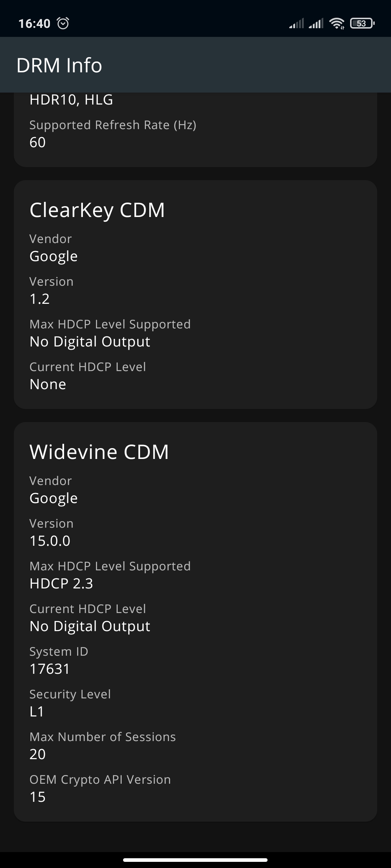Tap Widevine version 15.0.0
This screenshot has height=868, width=391.
point(50,541)
